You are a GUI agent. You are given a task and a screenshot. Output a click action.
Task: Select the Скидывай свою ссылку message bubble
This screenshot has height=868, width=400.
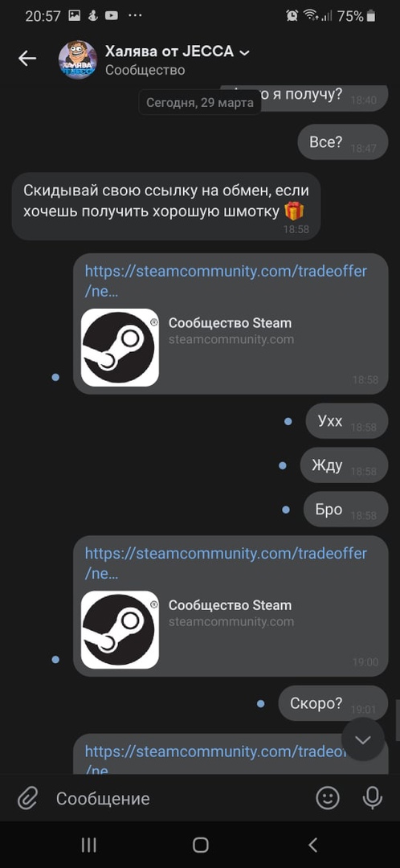click(x=166, y=206)
